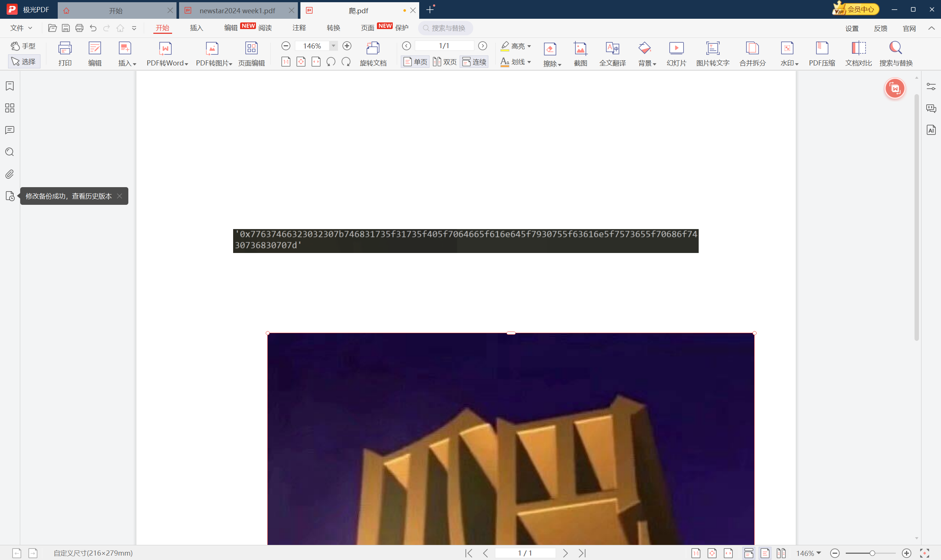Viewport: 941px width, 560px height.
Task: Click zoom out minus icon in ribbon
Action: pyautogui.click(x=286, y=46)
